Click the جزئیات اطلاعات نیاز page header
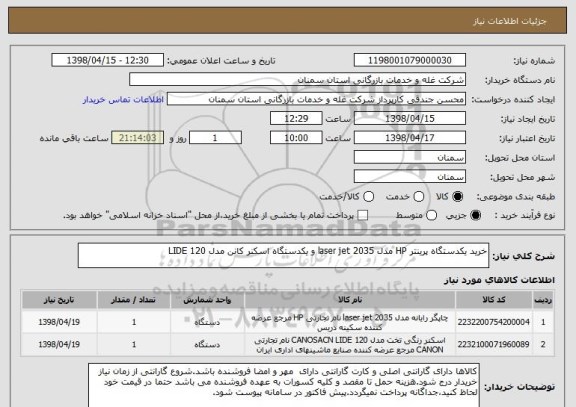 click(x=510, y=21)
